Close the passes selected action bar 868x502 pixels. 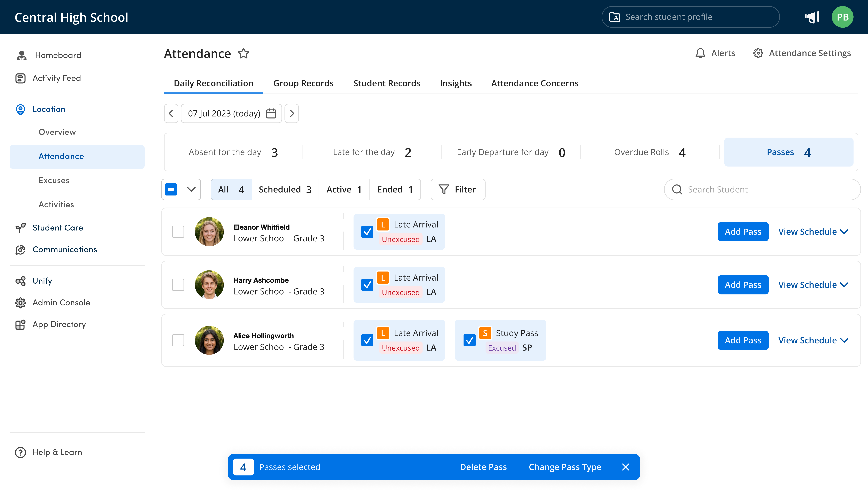click(626, 467)
